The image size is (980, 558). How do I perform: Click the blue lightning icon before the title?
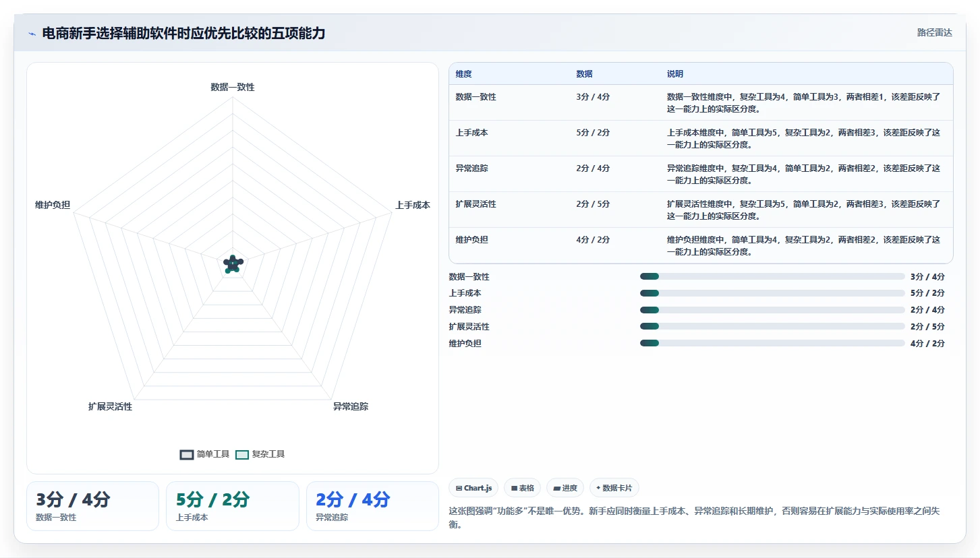32,34
